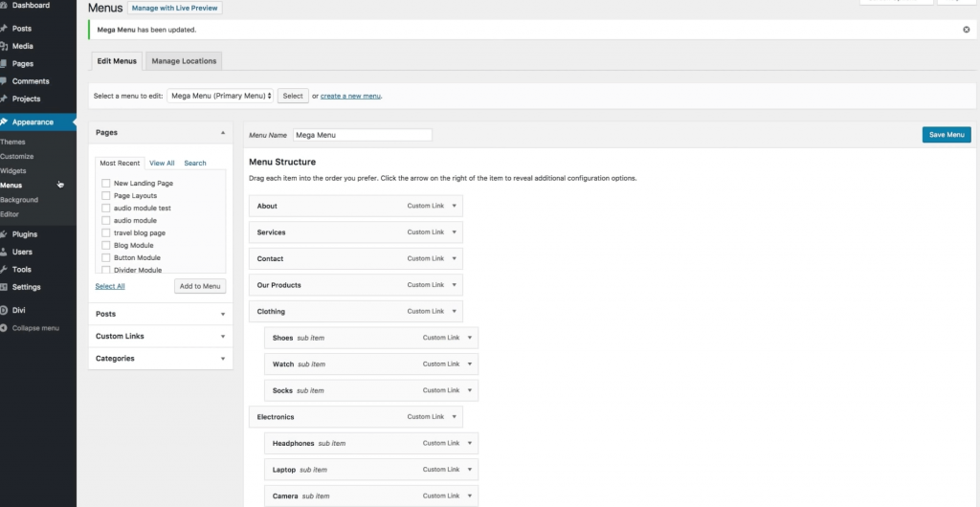The width and height of the screenshot is (980, 507).
Task: Dismiss the Mega Menu updated notice
Action: click(967, 30)
